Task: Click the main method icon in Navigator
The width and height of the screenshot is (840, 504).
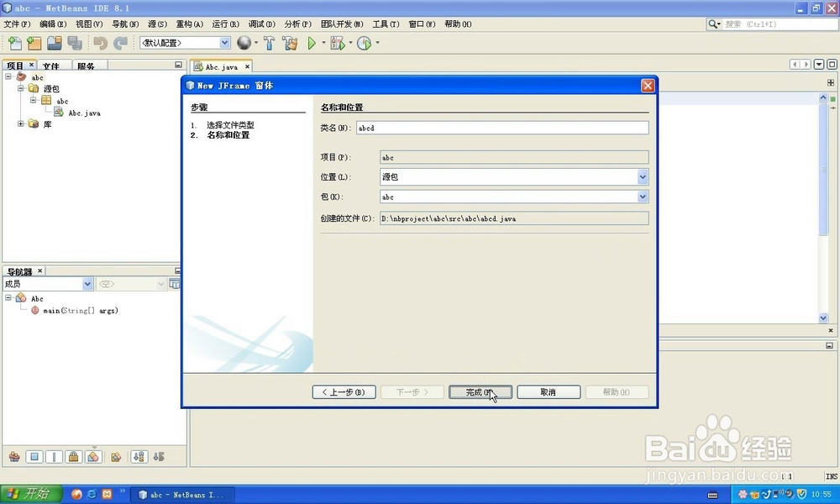Action: [x=34, y=310]
